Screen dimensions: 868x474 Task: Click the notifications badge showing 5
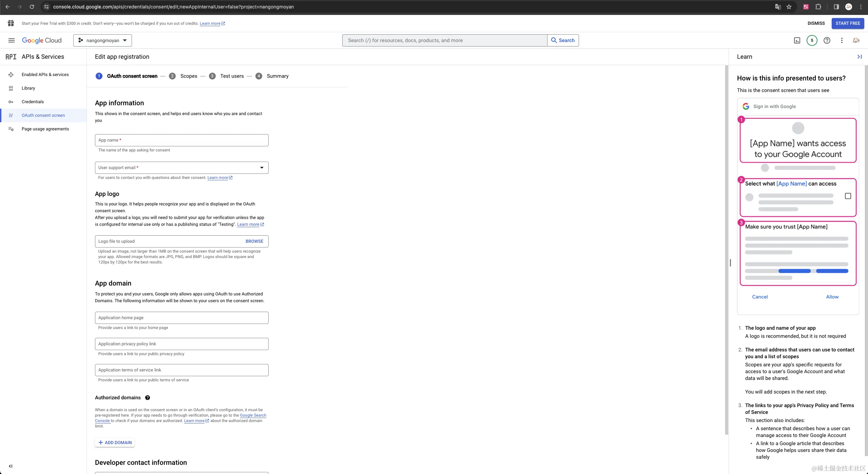click(x=812, y=40)
